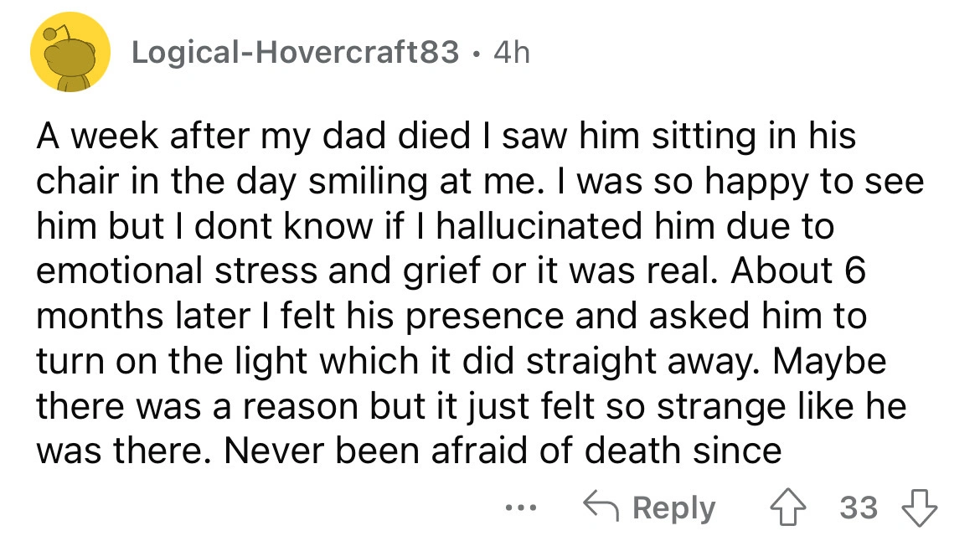Open Logical-Hovercraft83's profile via username
The image size is (980, 536).
(296, 54)
